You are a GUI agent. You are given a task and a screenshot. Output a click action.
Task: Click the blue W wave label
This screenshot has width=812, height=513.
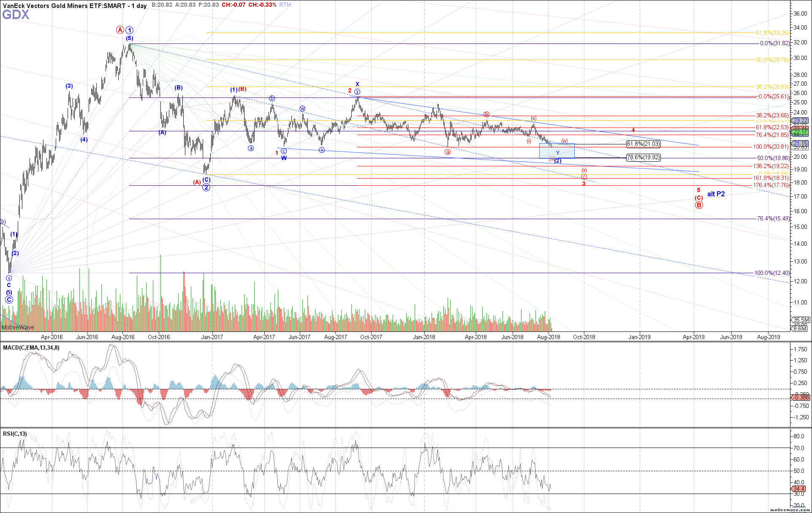284,158
